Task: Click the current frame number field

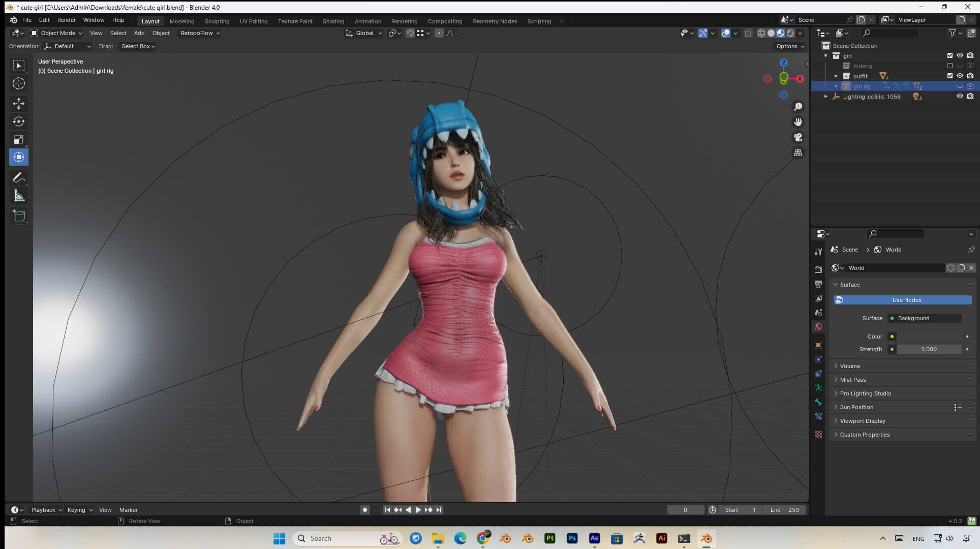Action: coord(685,510)
